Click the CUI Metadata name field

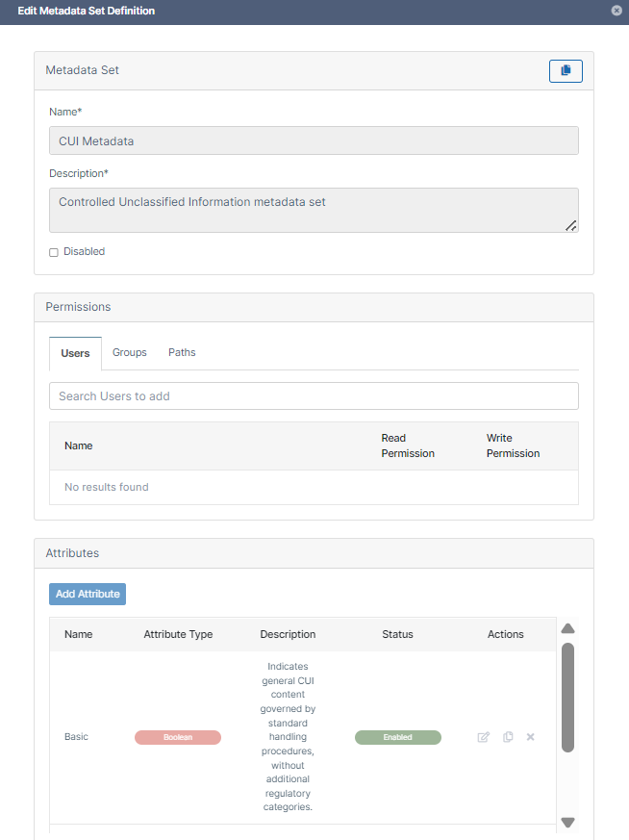pyautogui.click(x=314, y=141)
